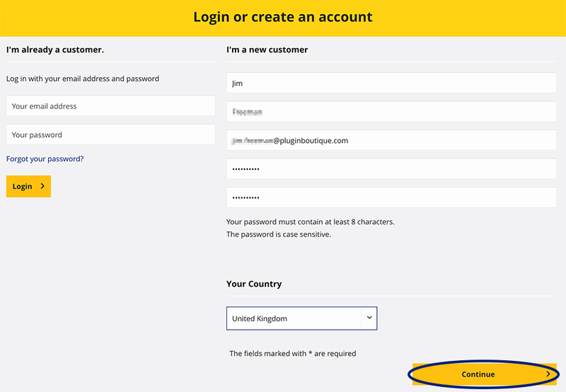Click the I'm already a customer heading
The width and height of the screenshot is (566, 392).
pos(55,50)
